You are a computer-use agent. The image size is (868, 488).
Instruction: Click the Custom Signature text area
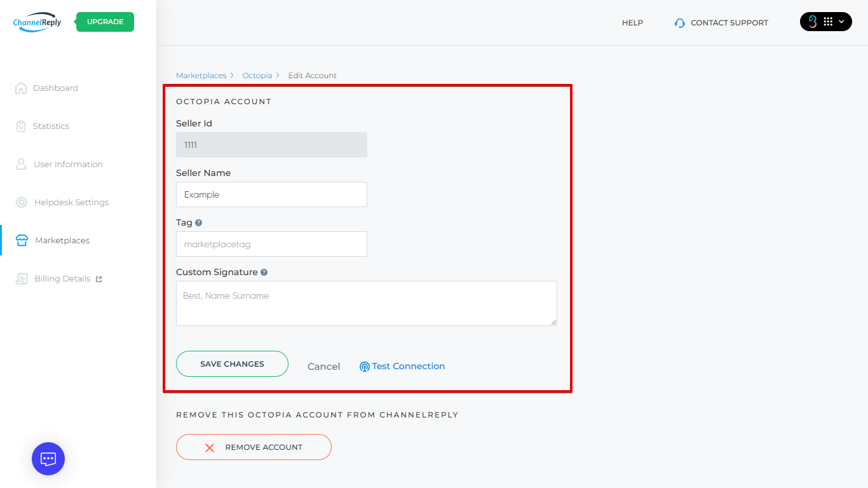pos(367,304)
